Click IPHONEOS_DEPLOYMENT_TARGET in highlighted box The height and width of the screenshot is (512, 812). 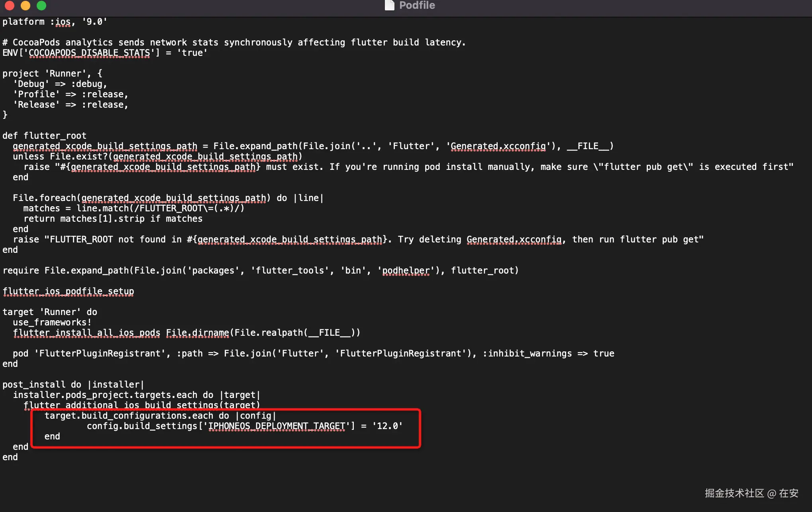pos(277,426)
